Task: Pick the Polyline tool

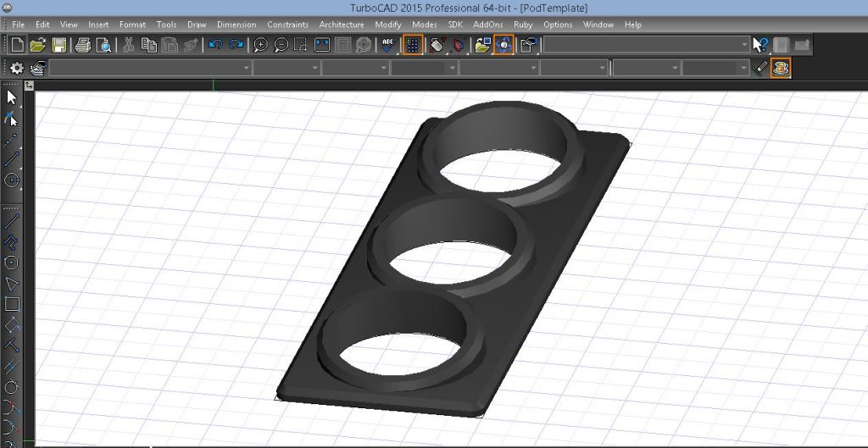Action: [x=12, y=241]
